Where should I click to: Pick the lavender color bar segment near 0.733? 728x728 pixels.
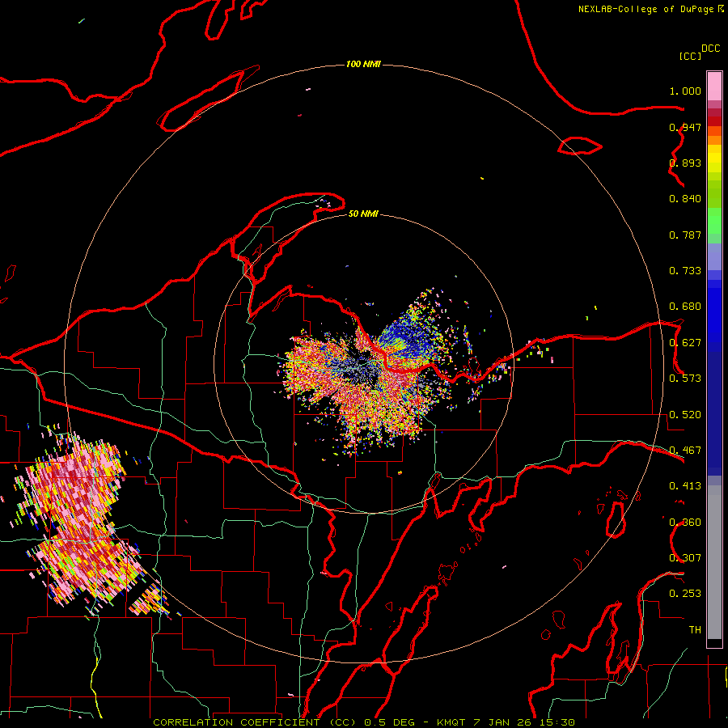pyautogui.click(x=714, y=257)
